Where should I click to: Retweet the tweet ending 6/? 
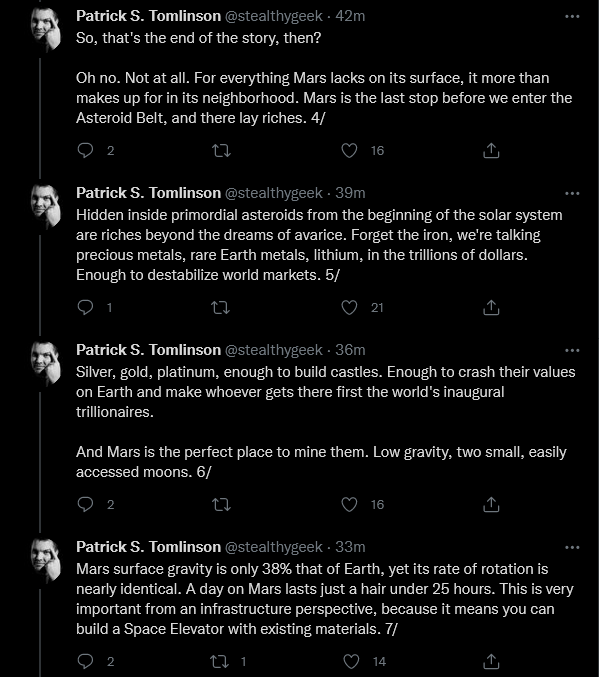pos(221,505)
